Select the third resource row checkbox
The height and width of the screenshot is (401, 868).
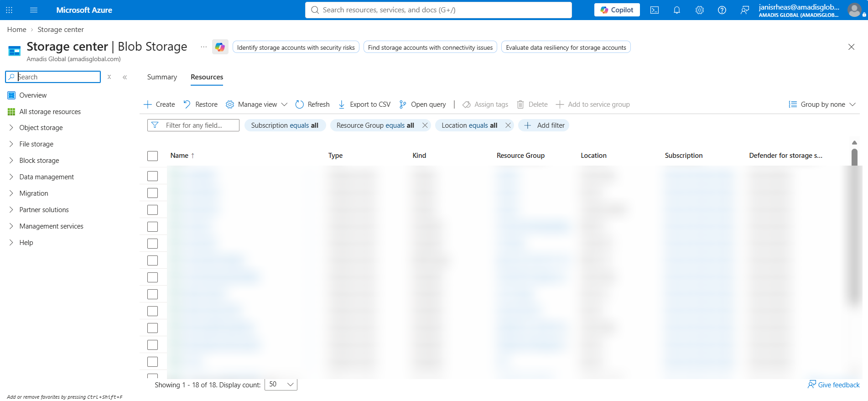153,210
